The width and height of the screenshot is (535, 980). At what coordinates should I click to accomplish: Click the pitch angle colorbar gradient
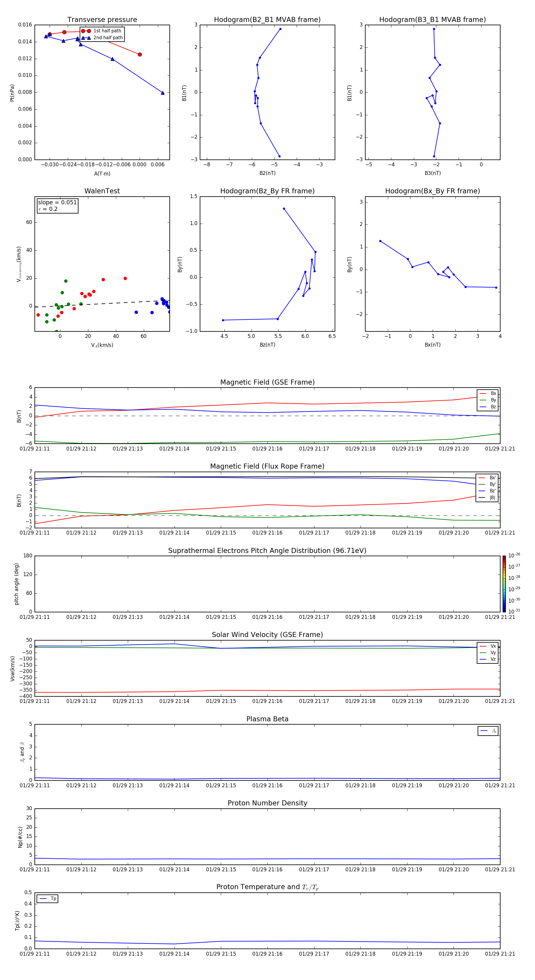[x=504, y=584]
